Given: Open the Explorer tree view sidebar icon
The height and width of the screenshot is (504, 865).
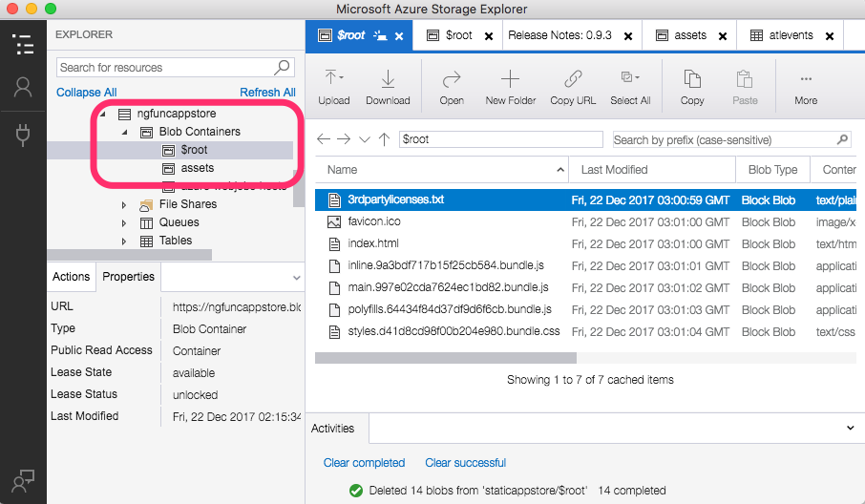Looking at the screenshot, I should (23, 45).
